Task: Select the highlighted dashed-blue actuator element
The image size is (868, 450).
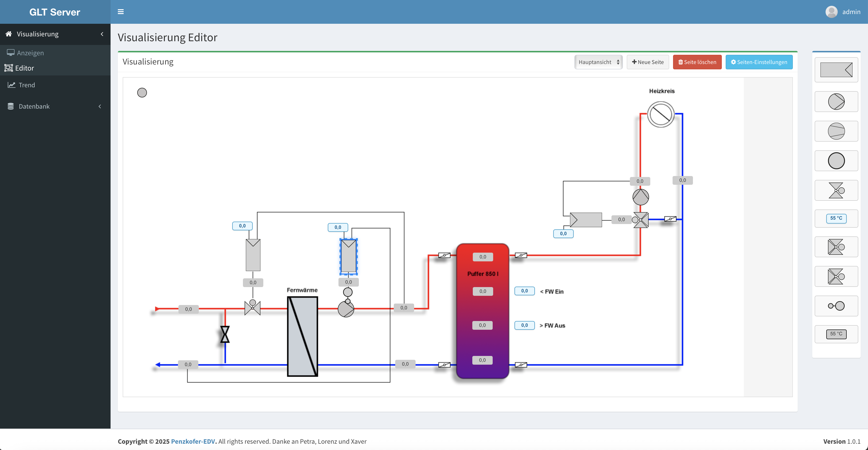Action: [x=348, y=257]
